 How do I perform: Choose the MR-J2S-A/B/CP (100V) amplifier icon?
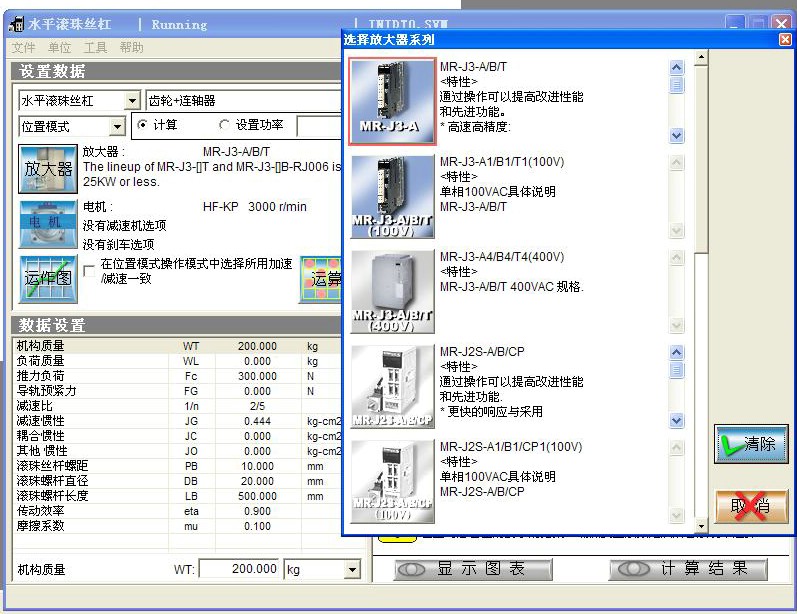pos(392,480)
